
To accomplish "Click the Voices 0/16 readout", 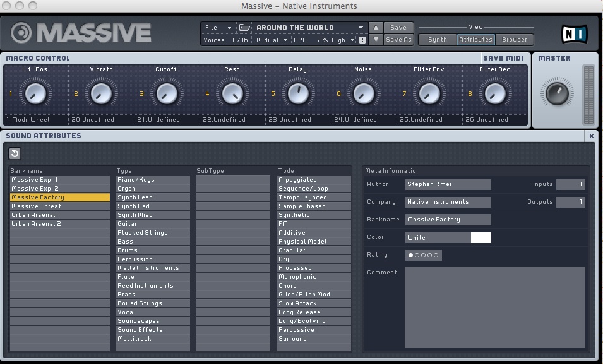I will (226, 40).
